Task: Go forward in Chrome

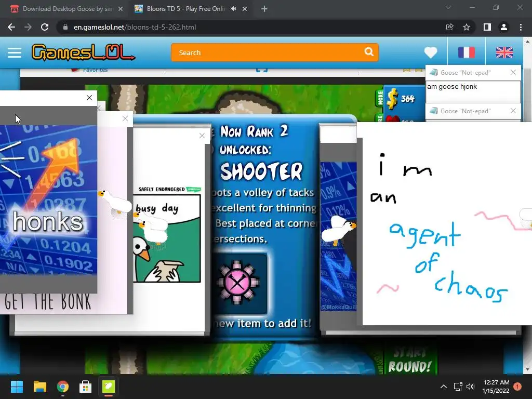Action: [28, 27]
